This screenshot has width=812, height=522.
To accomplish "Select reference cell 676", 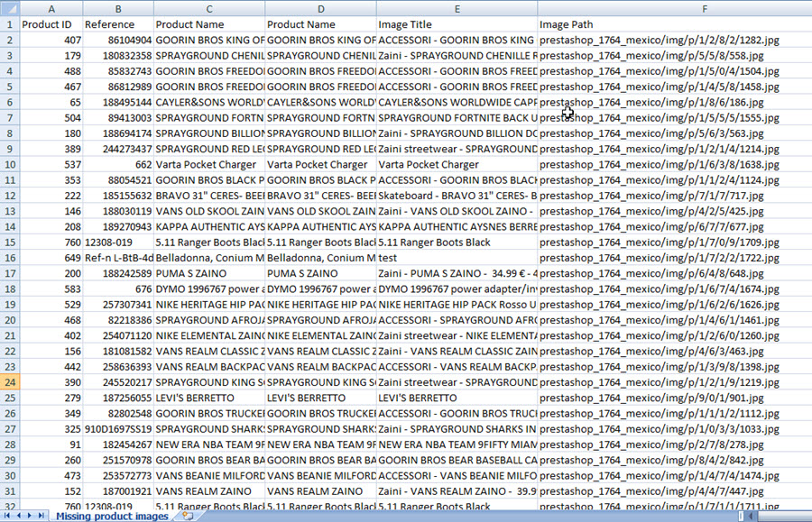I will [118, 288].
